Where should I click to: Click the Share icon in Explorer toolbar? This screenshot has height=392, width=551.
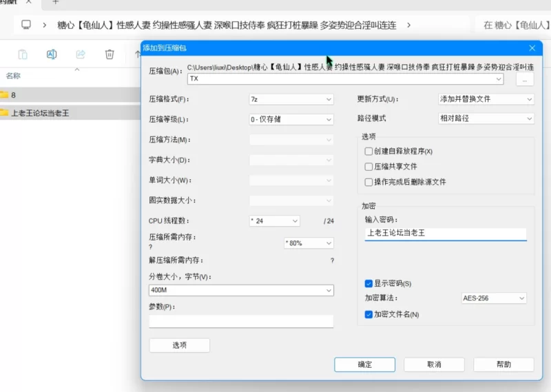[x=81, y=54]
